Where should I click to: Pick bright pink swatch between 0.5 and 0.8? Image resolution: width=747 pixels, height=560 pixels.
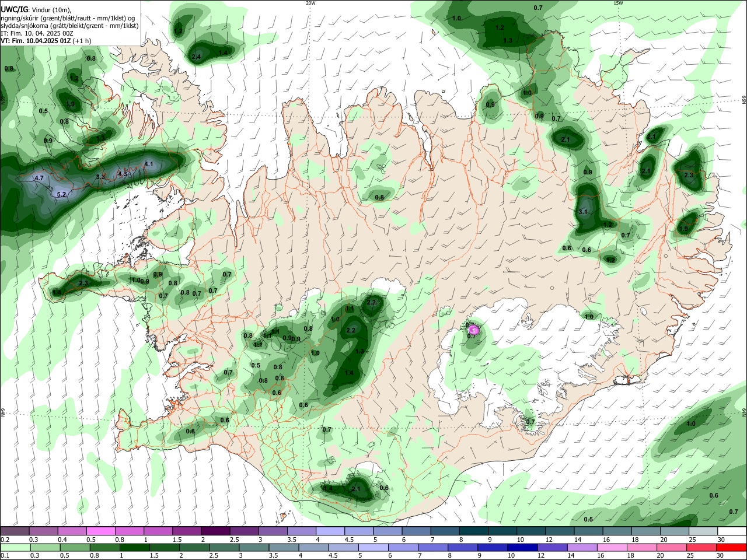coord(100,531)
